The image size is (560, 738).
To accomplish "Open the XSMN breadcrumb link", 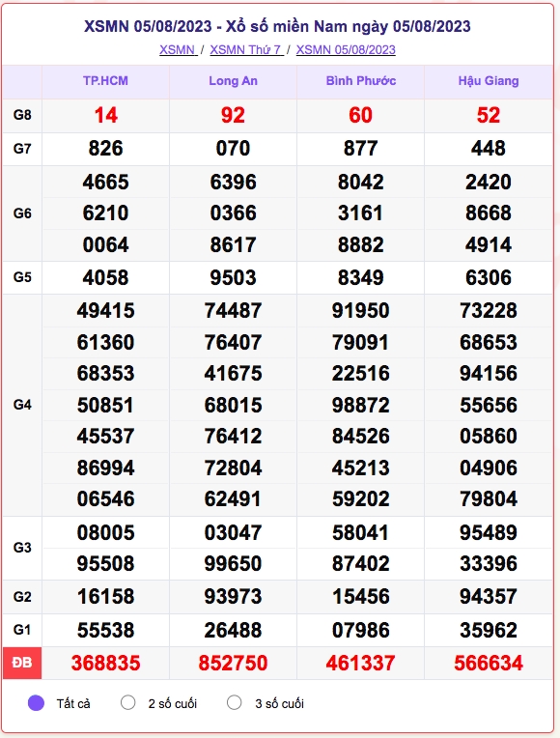I will click(178, 50).
